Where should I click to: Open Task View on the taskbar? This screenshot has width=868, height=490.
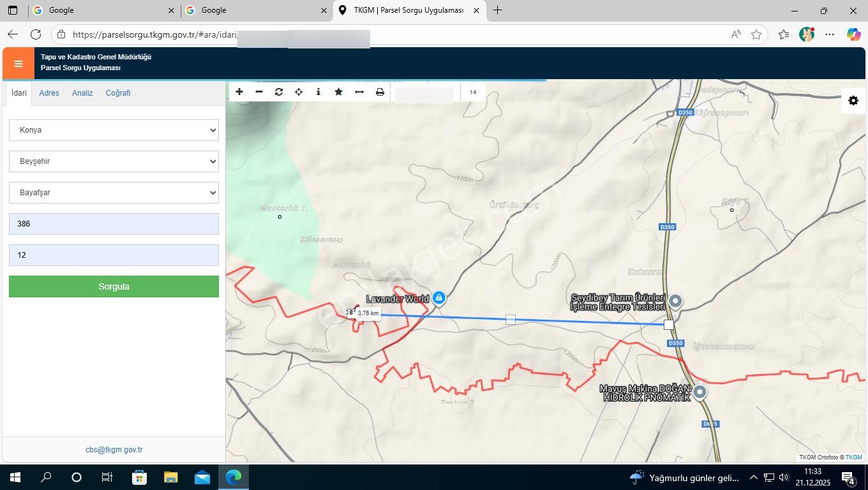tap(107, 477)
